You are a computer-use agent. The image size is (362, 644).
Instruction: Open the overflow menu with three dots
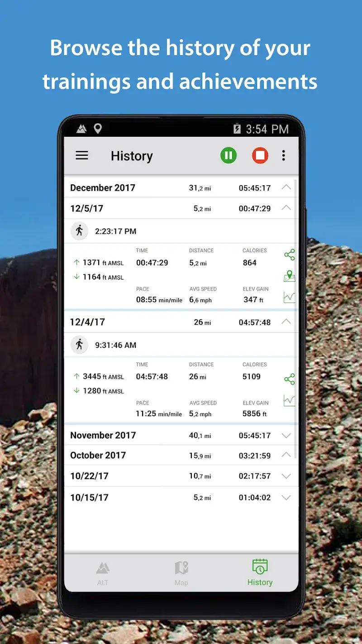pyautogui.click(x=284, y=155)
